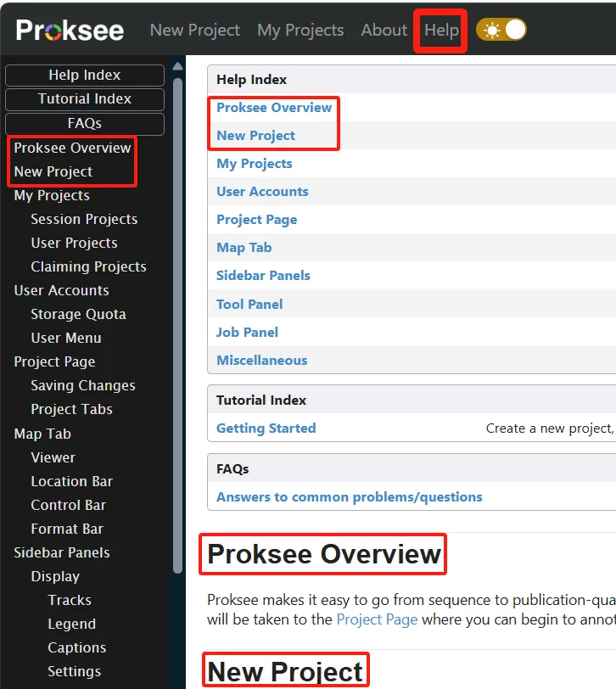This screenshot has height=689, width=616.
Task: Select User Accounts in the sidebar
Action: point(61,290)
